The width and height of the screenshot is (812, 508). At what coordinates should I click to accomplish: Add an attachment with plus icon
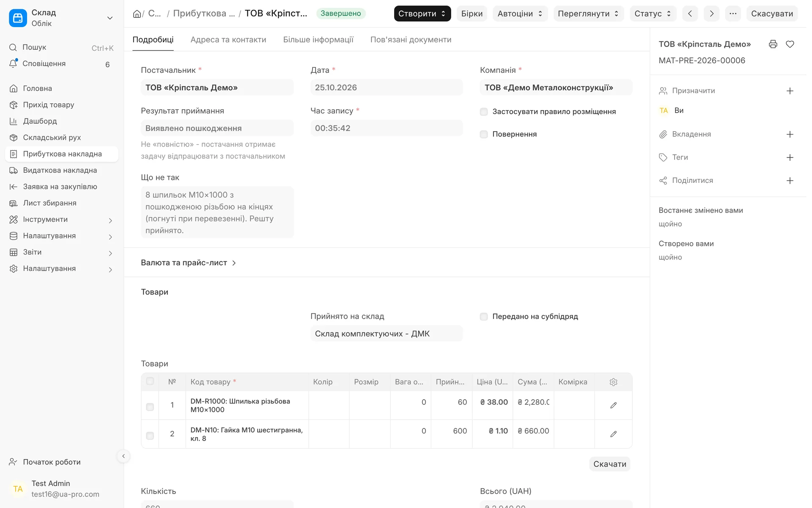click(x=790, y=134)
